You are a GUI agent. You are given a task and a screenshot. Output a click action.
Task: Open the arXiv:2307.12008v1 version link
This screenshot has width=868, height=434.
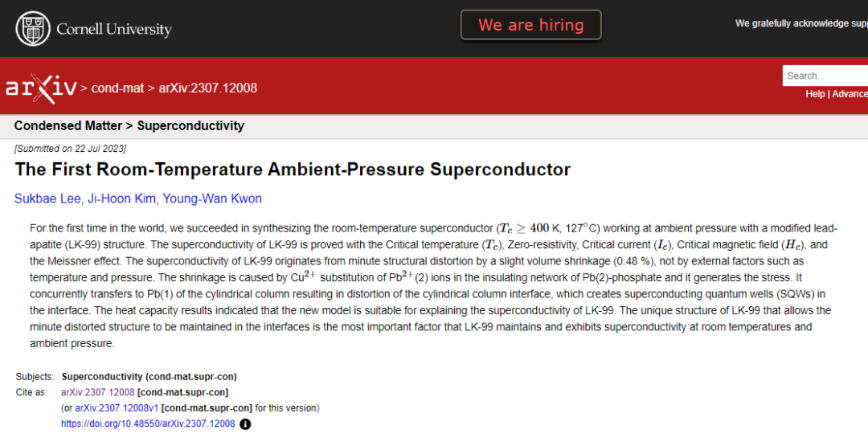point(117,408)
